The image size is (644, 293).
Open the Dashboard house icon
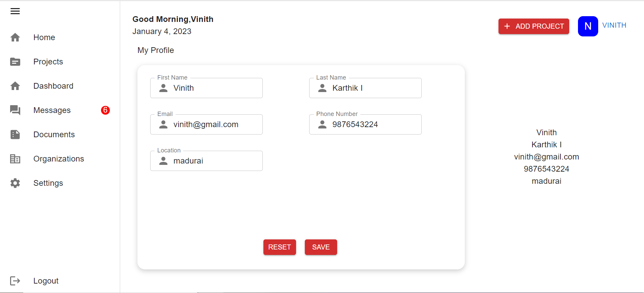[x=15, y=86]
